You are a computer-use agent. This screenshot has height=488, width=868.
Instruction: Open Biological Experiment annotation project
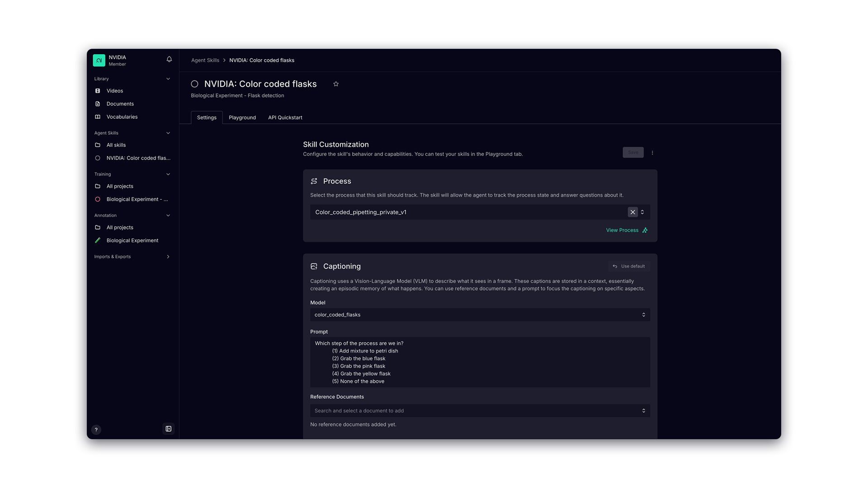point(132,240)
